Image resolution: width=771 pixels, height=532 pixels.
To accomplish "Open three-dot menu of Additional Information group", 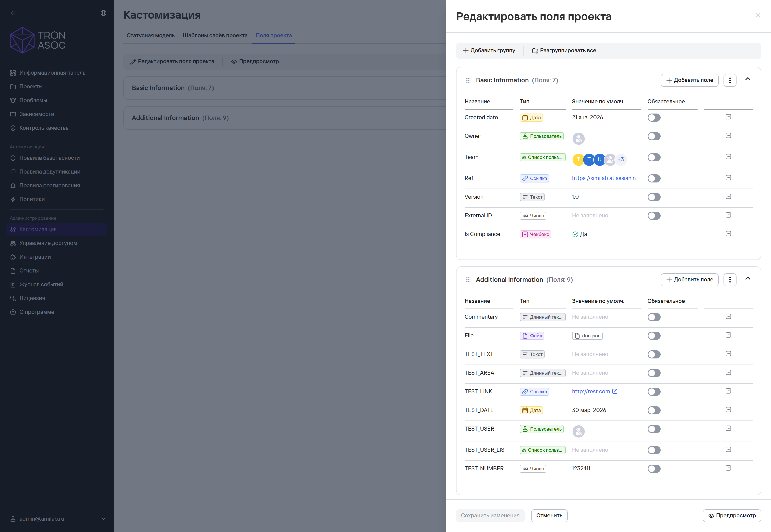I will (730, 280).
